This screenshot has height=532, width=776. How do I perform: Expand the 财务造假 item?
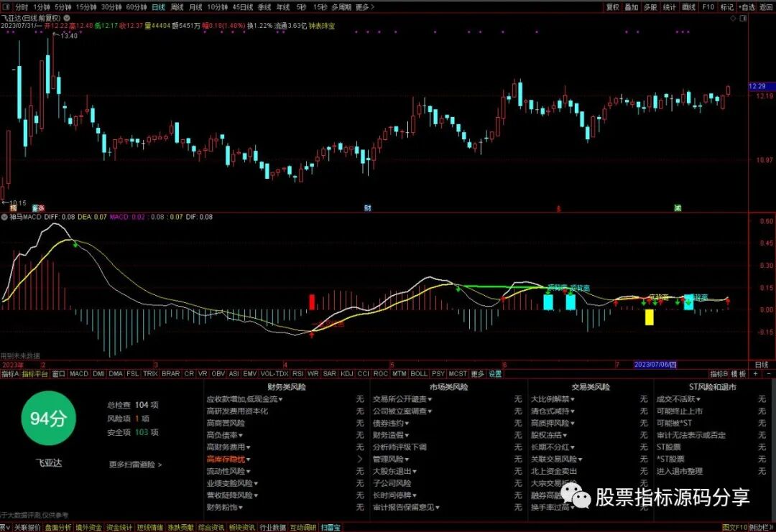391,435
